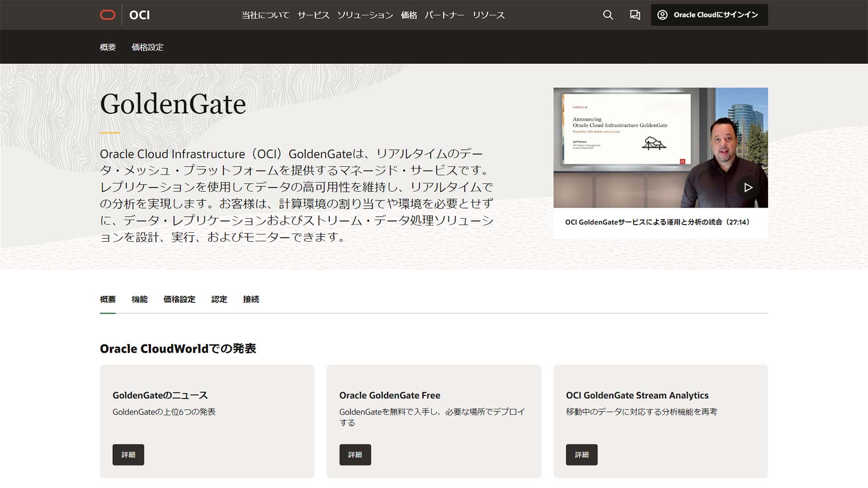The image size is (868, 488).
Task: Switch to the 認定 tab
Action: [x=219, y=299]
